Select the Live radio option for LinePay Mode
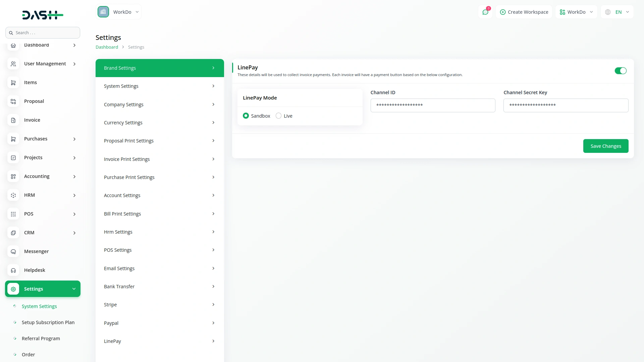Viewport: 644px width, 362px height. [x=278, y=116]
